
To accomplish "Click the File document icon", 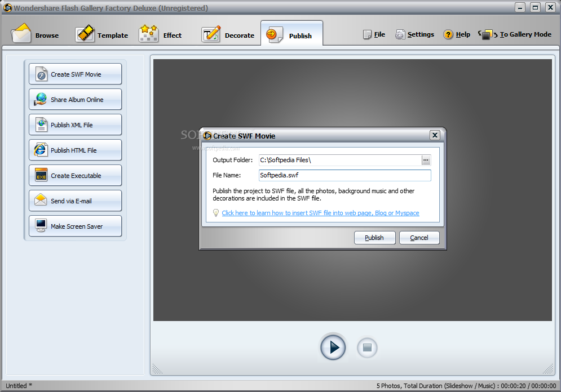I will [x=367, y=35].
